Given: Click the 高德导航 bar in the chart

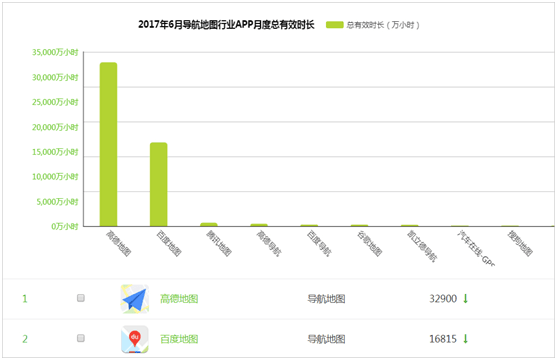Looking at the screenshot, I should pos(259,225).
